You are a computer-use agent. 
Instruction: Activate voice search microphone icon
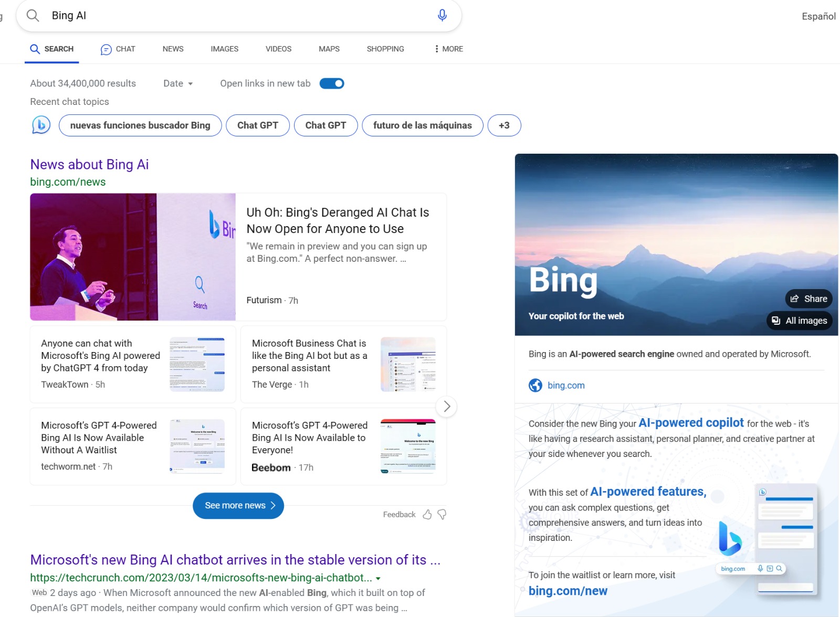(442, 15)
